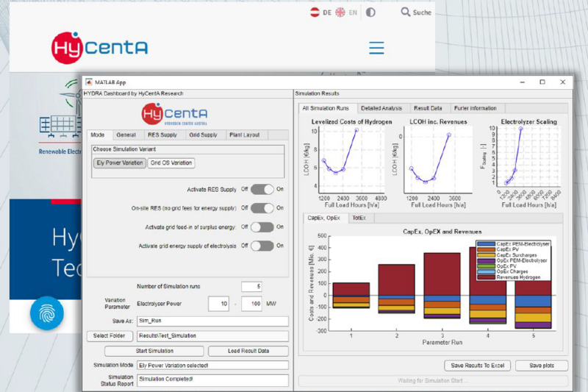Click the blue fingerprint privacy button
Screen dimensions: 588x392
coord(47,313)
